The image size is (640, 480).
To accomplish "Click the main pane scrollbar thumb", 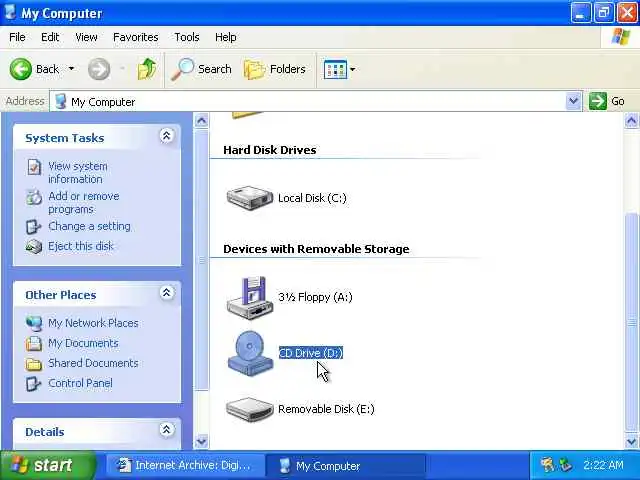I will point(631,322).
